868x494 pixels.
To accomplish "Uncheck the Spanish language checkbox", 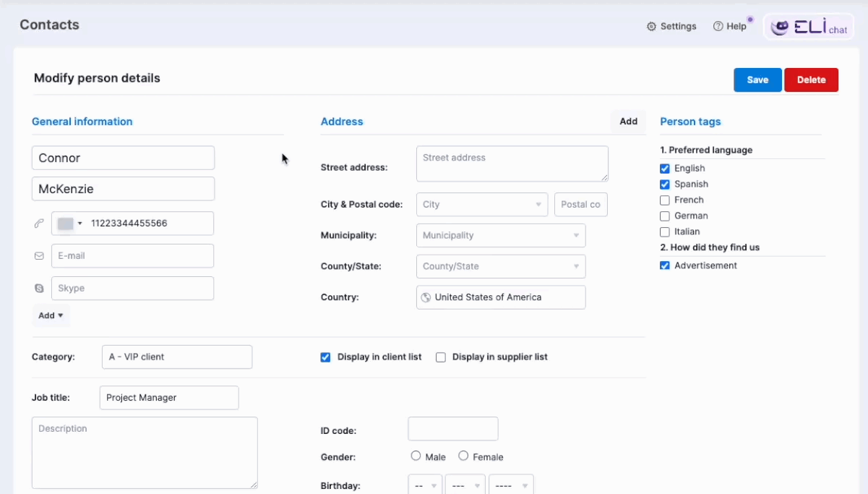I will [665, 184].
